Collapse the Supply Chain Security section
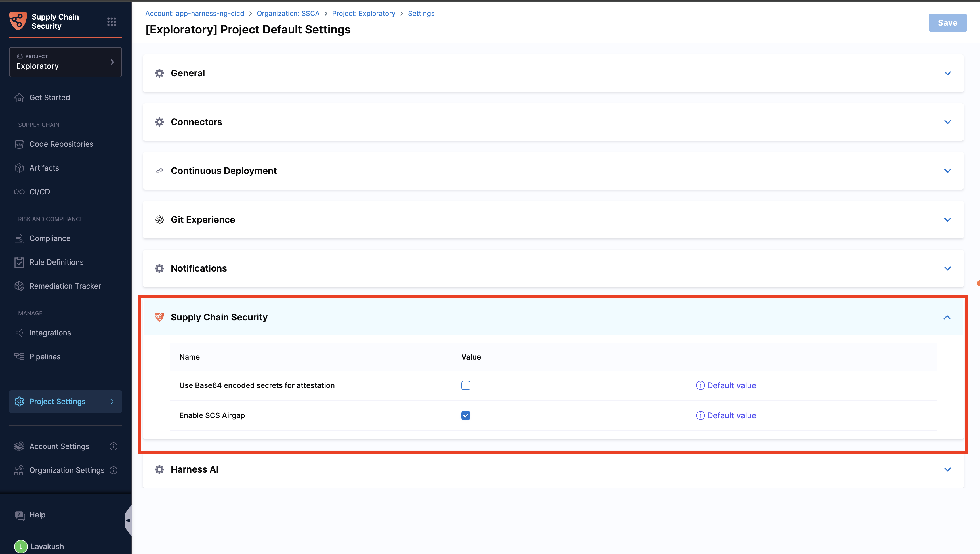The width and height of the screenshot is (980, 554). click(947, 317)
